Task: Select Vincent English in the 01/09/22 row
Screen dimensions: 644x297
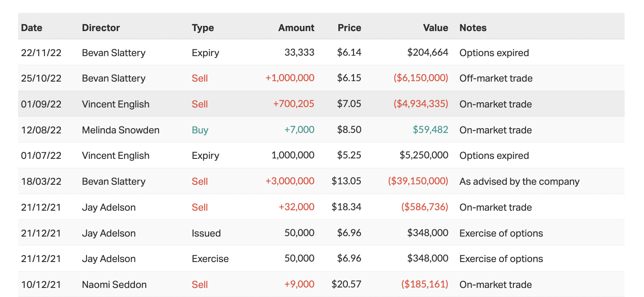Action: point(116,104)
